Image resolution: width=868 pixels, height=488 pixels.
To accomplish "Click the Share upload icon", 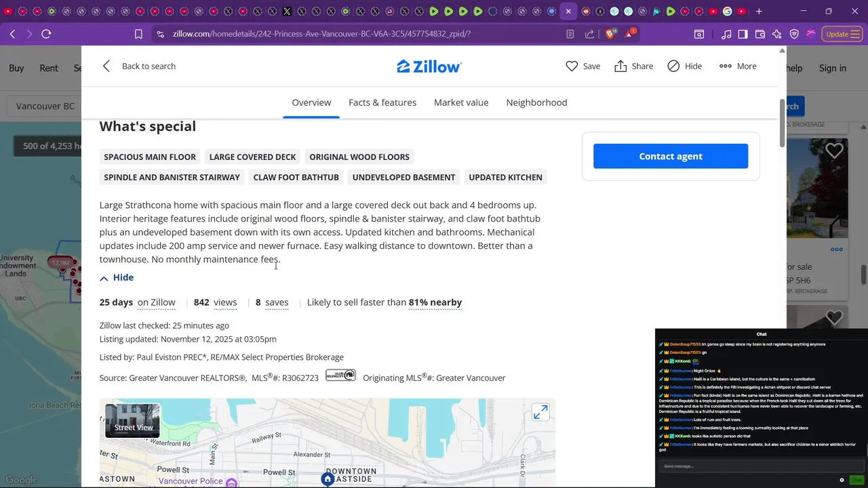I will (x=620, y=66).
